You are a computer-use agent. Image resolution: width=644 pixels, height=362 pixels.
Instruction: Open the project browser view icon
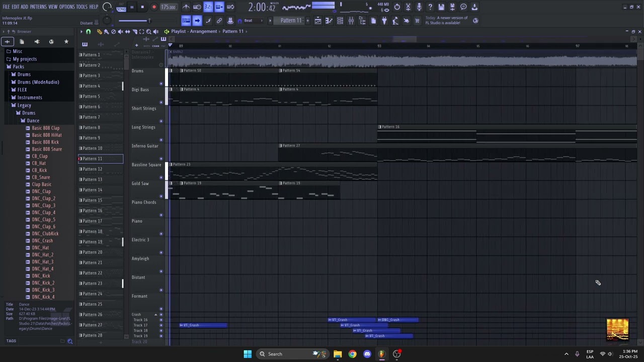pyautogui.click(x=362, y=21)
